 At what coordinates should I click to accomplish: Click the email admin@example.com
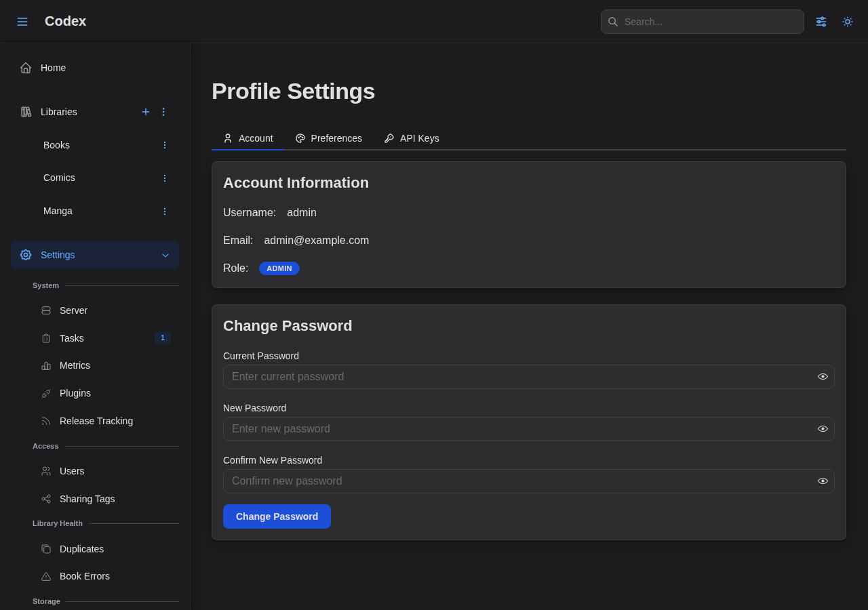(x=317, y=241)
